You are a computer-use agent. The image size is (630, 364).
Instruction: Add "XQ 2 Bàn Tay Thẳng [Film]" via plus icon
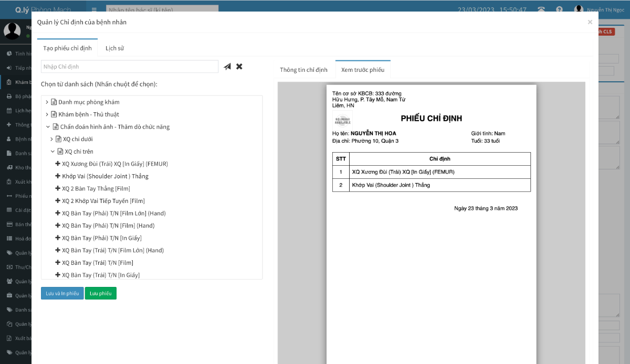coord(58,188)
